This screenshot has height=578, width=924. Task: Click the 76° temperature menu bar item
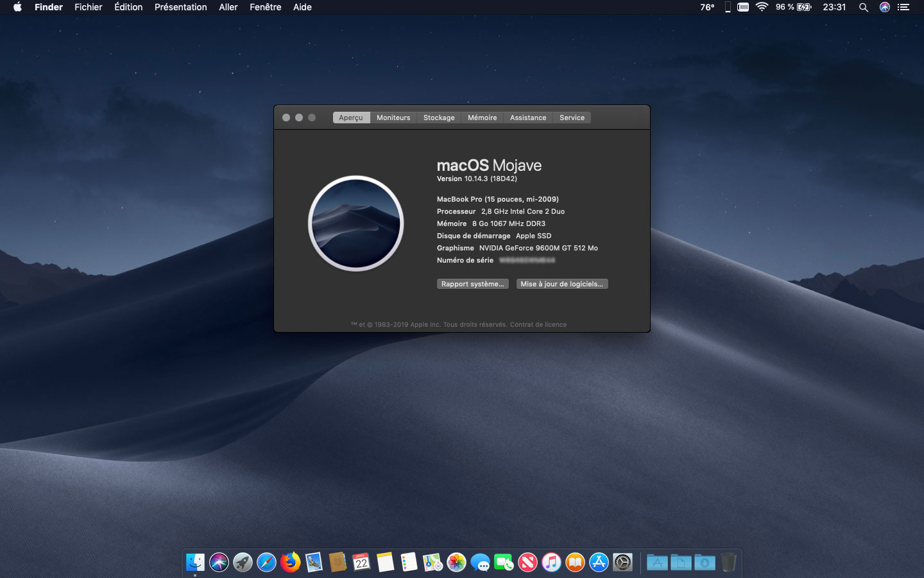tap(707, 7)
